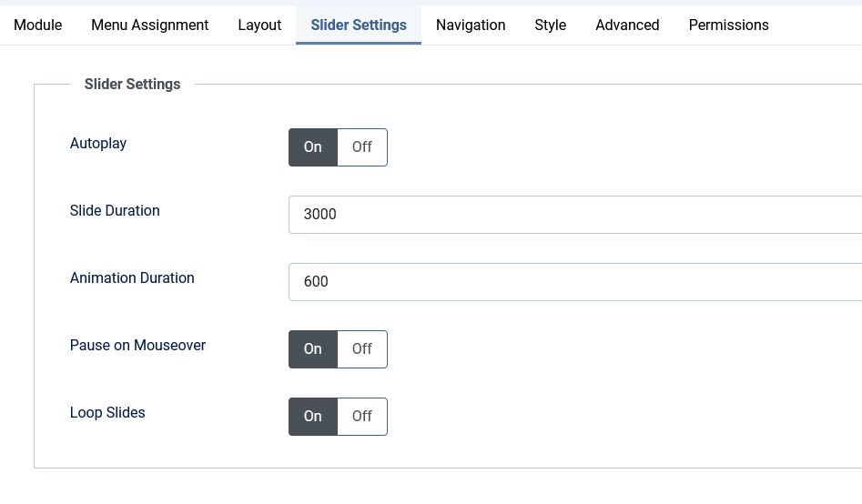The height and width of the screenshot is (504, 862).
Task: Turn Autoplay off
Action: [x=362, y=147]
